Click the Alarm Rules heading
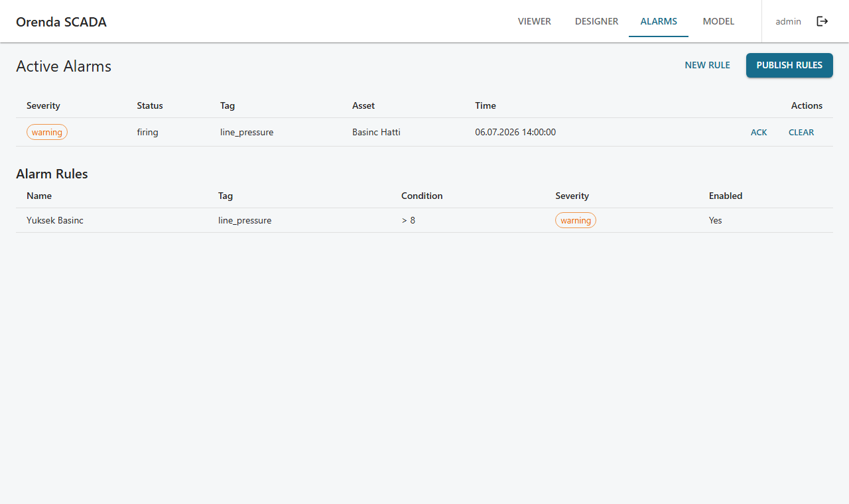The image size is (849, 504). coord(52,174)
